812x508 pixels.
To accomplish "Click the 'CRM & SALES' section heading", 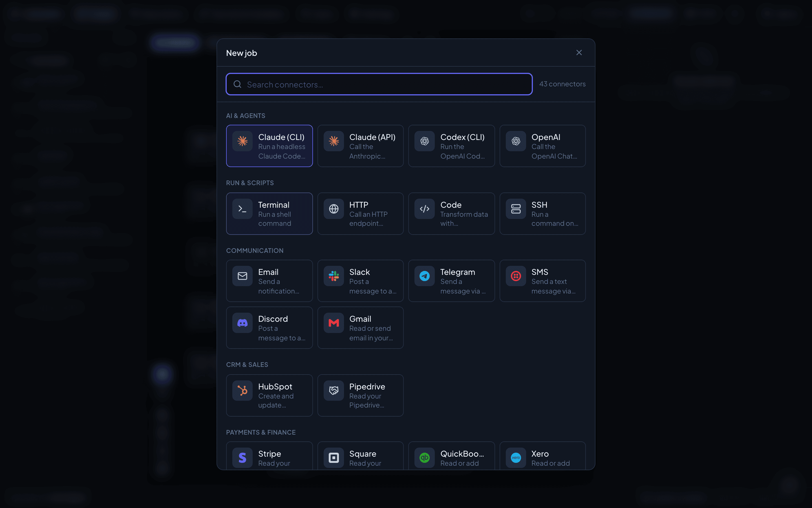I will (x=247, y=365).
